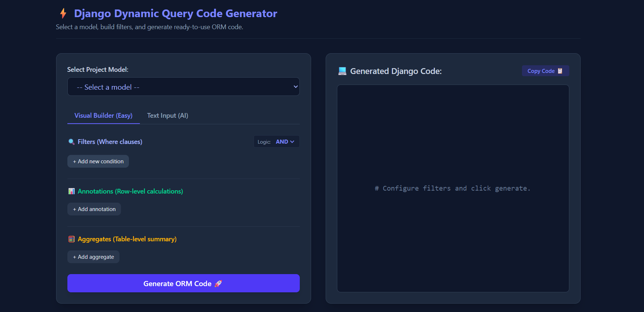Click the subtitle 'Select a model, build filters' text
Screen dimensions: 644x312
[x=149, y=27]
